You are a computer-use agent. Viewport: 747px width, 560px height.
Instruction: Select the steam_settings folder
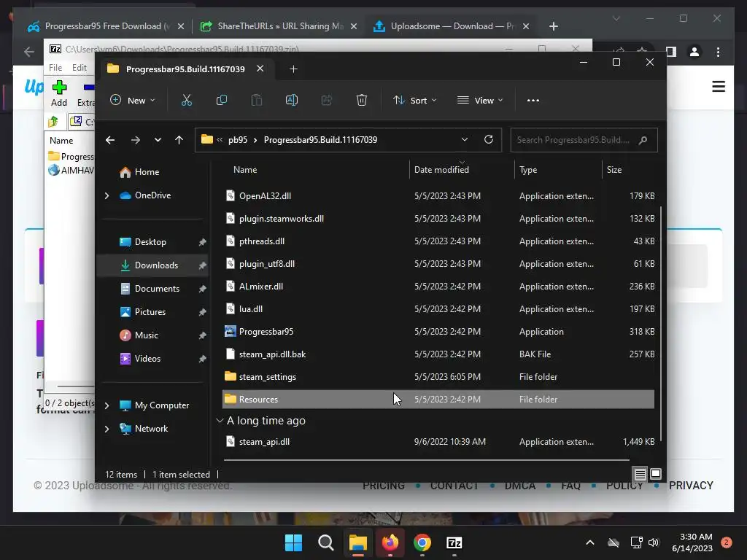[x=438, y=377]
